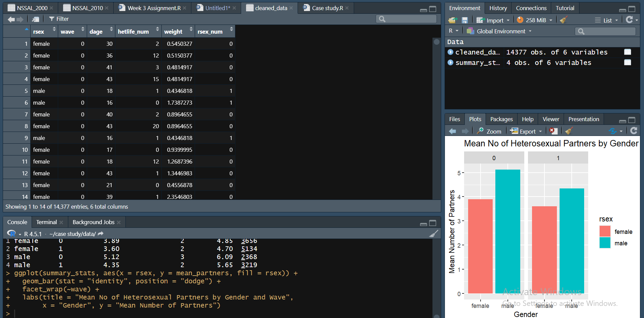The width and height of the screenshot is (644, 318).
Task: Sort by hetlife_num column
Action: [x=138, y=31]
